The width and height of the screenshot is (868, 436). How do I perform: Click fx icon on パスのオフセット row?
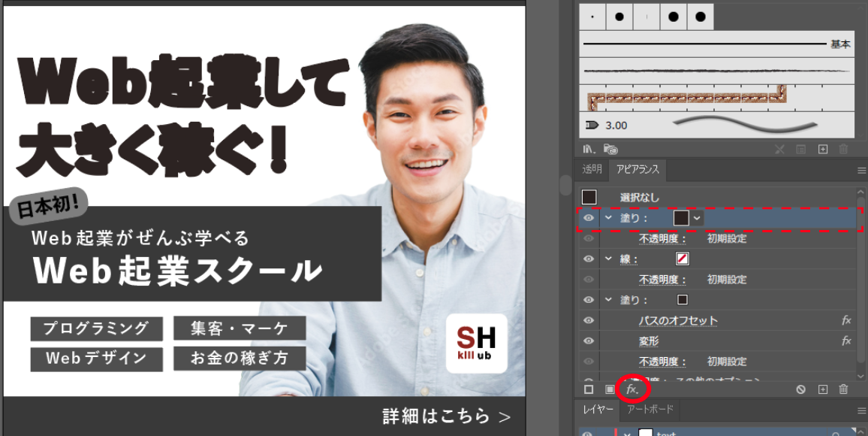[x=846, y=320]
